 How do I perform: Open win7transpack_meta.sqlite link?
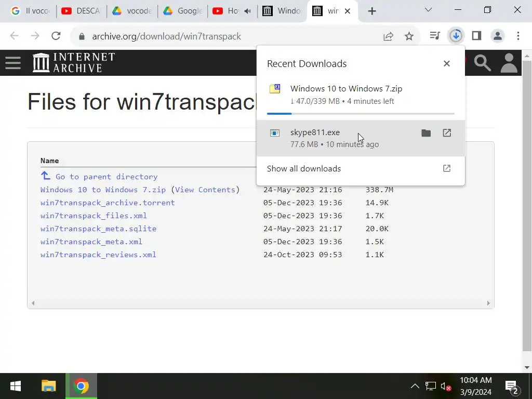98,229
